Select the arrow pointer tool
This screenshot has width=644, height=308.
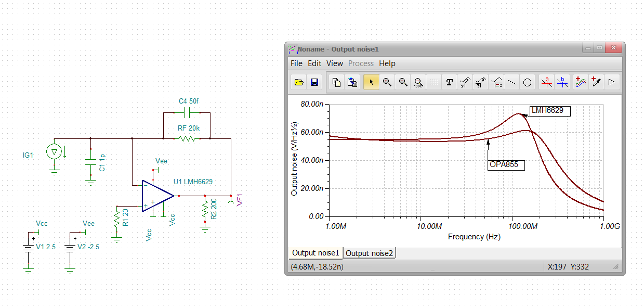click(x=371, y=82)
